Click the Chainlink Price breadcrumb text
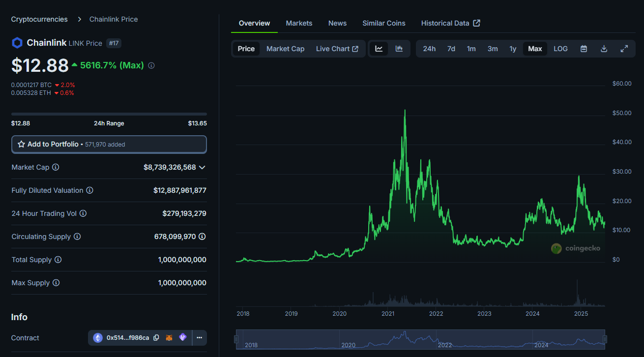Screen dimensions: 644x357 click(x=114, y=19)
